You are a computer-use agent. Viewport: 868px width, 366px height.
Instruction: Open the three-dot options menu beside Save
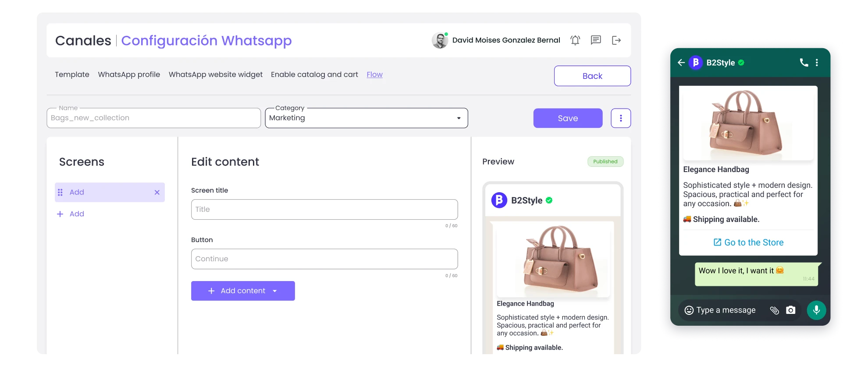pyautogui.click(x=621, y=118)
